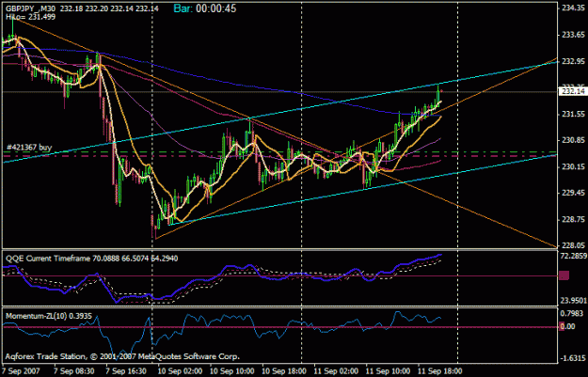
Task: Click the 11 Sep 10:00 time axis label
Action: coord(389,371)
